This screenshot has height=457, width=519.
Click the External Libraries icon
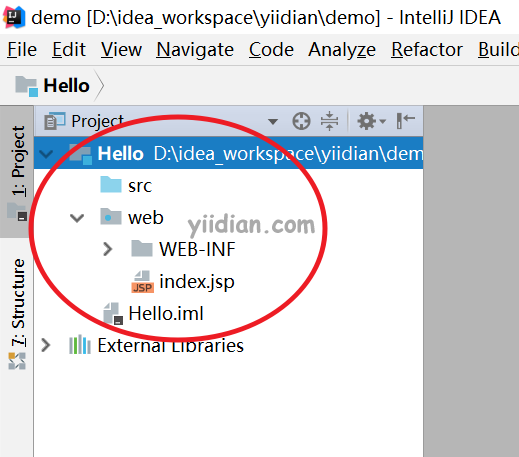point(80,345)
